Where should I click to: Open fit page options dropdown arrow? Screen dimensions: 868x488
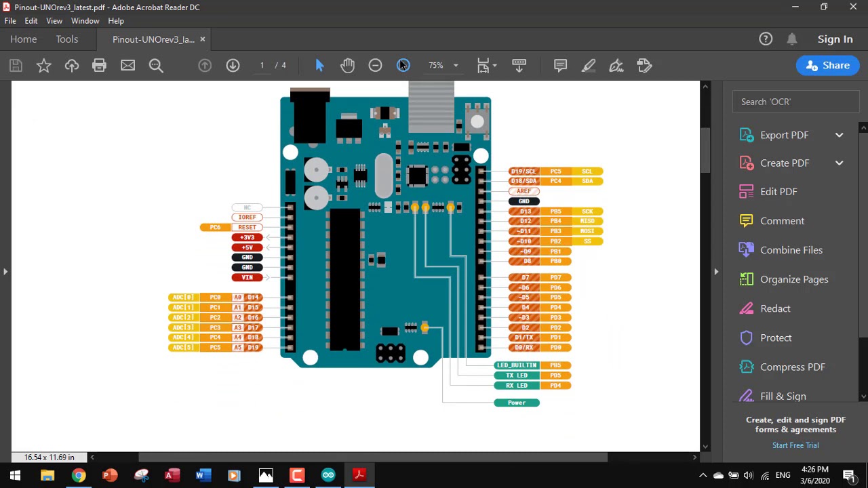(495, 66)
